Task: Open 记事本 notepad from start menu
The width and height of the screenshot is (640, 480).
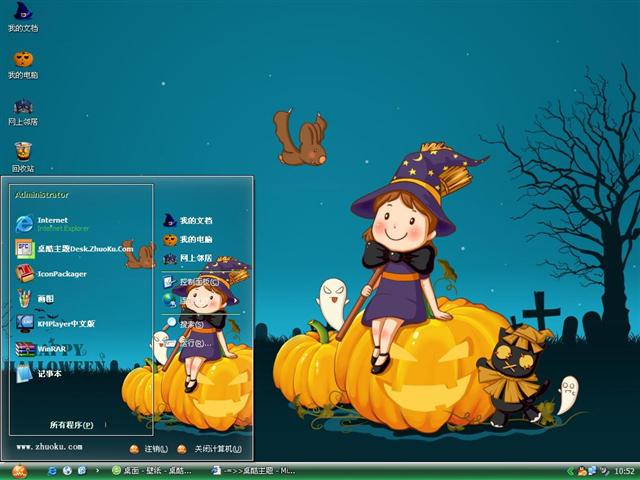Action: tap(38, 373)
